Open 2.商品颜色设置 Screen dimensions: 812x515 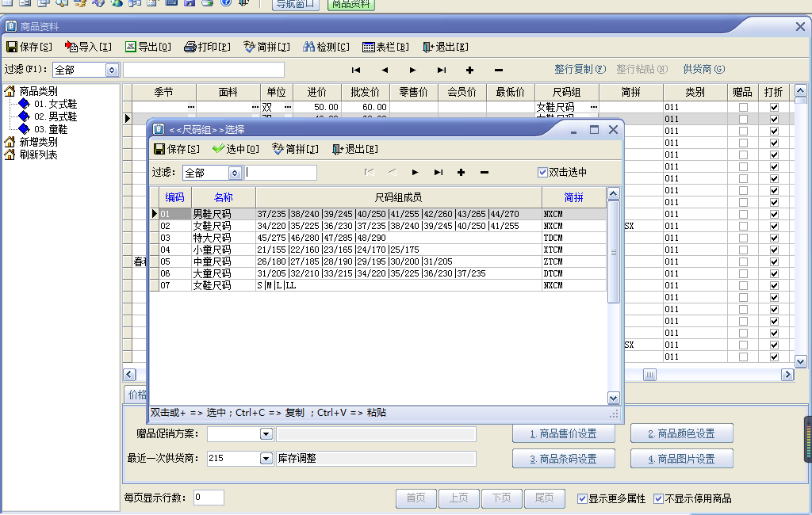681,433
